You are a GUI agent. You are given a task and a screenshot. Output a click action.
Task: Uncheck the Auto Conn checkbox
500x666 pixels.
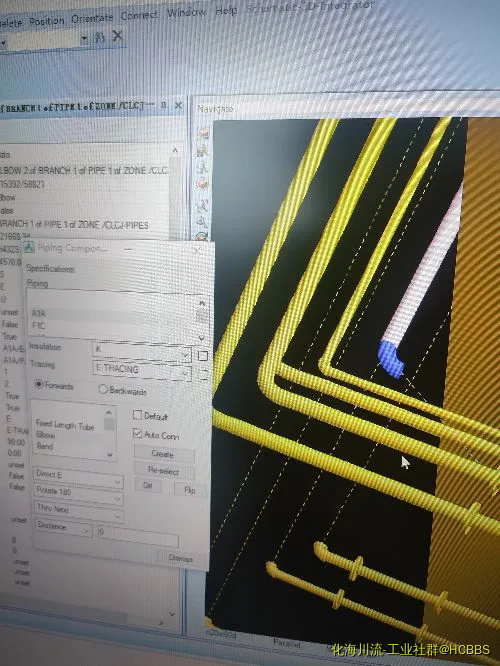137,433
